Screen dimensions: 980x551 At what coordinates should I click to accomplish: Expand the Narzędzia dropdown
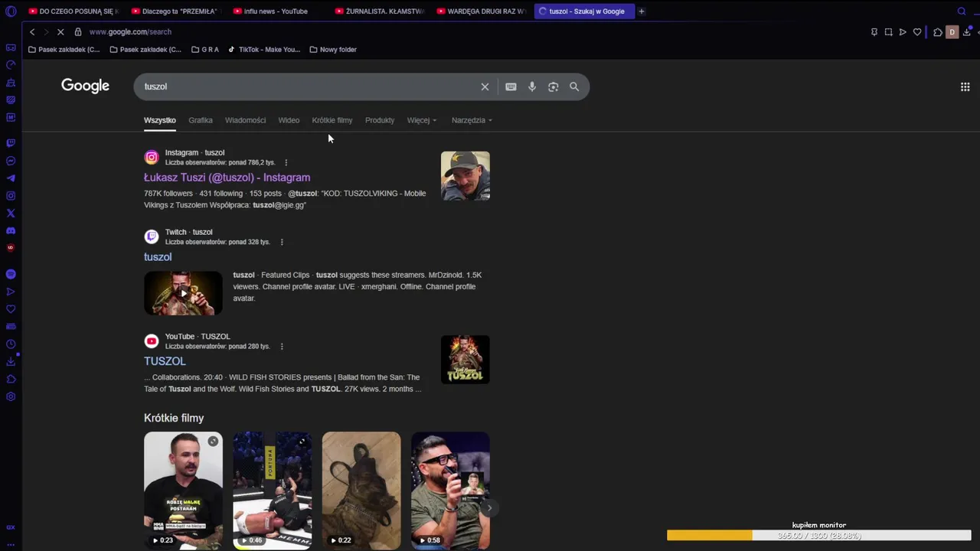pyautogui.click(x=472, y=120)
